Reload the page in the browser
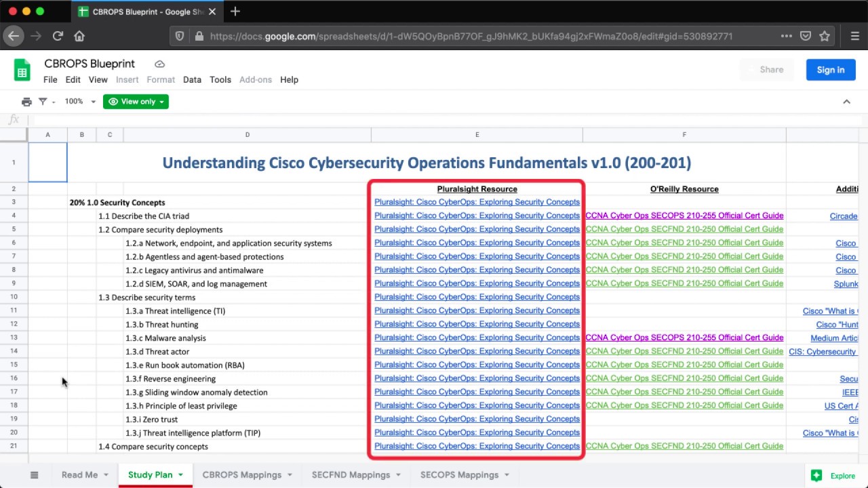 (58, 36)
